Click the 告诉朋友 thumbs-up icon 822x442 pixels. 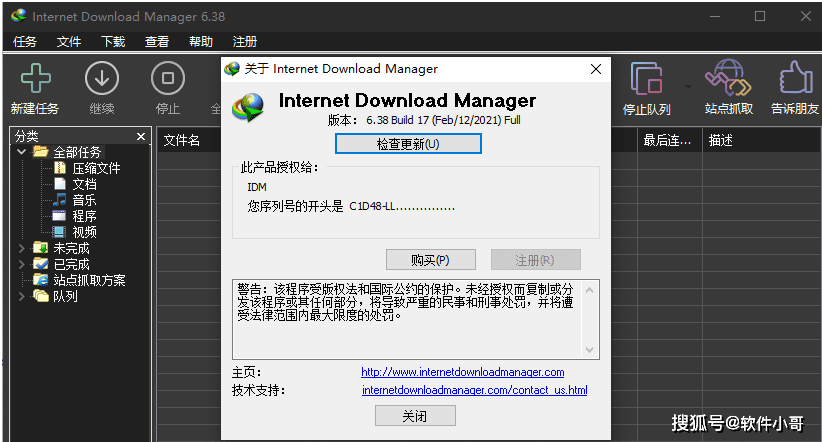795,78
